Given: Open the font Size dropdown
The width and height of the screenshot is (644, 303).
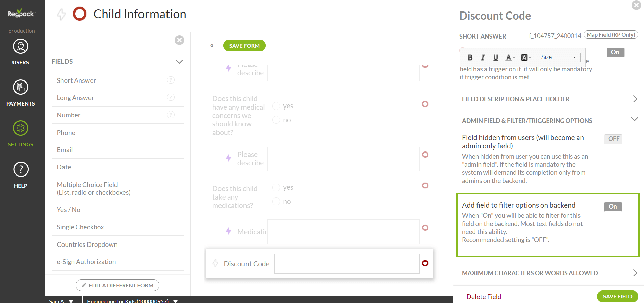Looking at the screenshot, I should pos(558,57).
